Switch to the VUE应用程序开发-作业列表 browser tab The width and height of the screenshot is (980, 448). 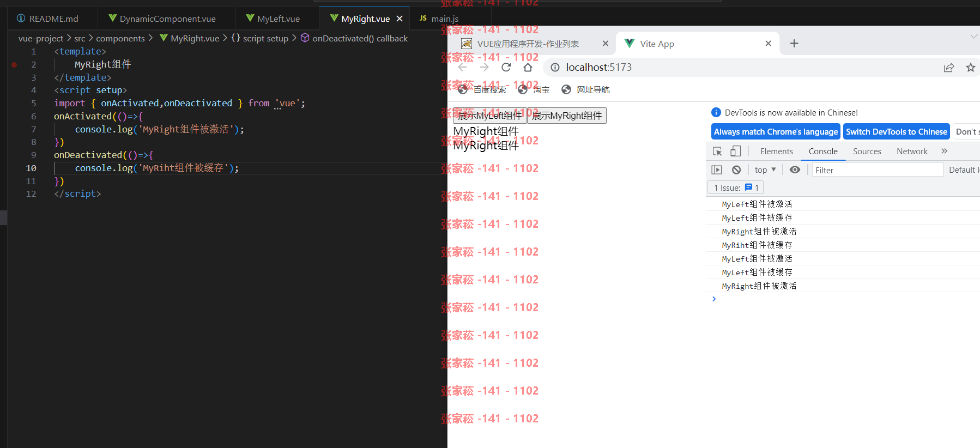coord(528,44)
